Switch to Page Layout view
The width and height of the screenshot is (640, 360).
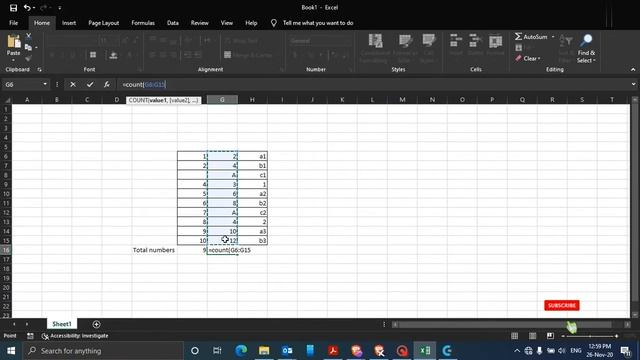point(532,336)
